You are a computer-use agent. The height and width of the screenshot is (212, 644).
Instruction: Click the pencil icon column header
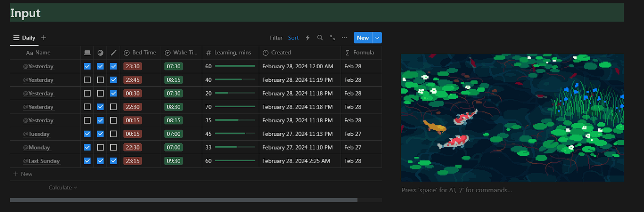coord(114,53)
